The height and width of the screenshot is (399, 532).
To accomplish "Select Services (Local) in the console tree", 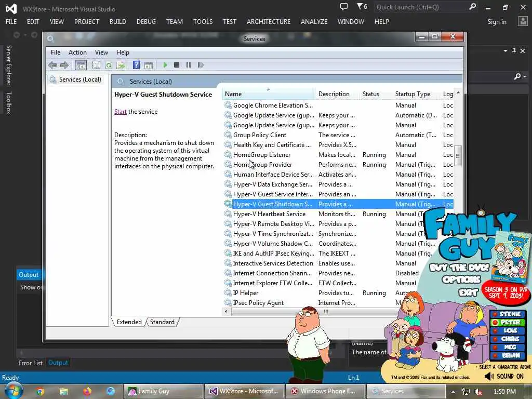I will tap(79, 79).
